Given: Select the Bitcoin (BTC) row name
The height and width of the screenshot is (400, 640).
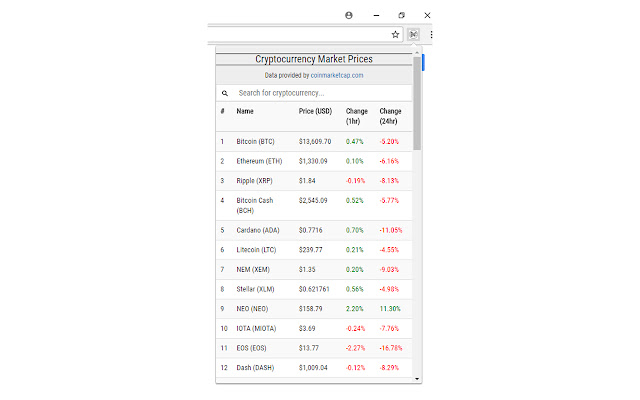Looking at the screenshot, I should [256, 142].
